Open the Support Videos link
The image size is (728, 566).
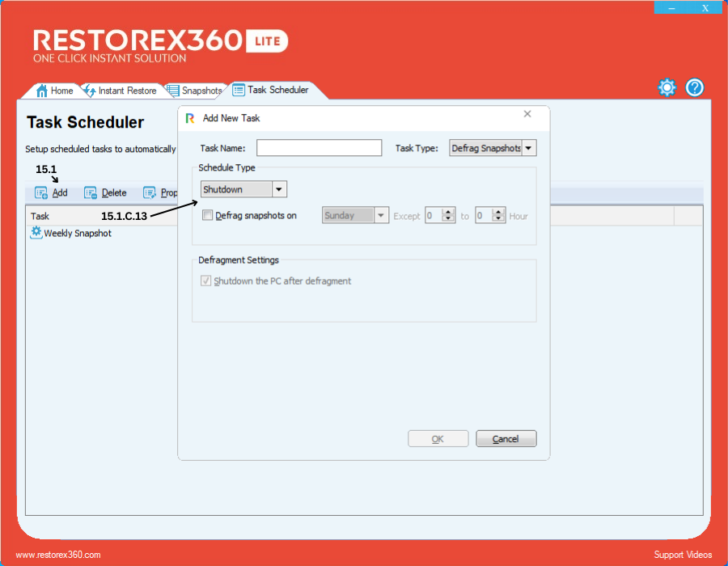click(x=683, y=555)
